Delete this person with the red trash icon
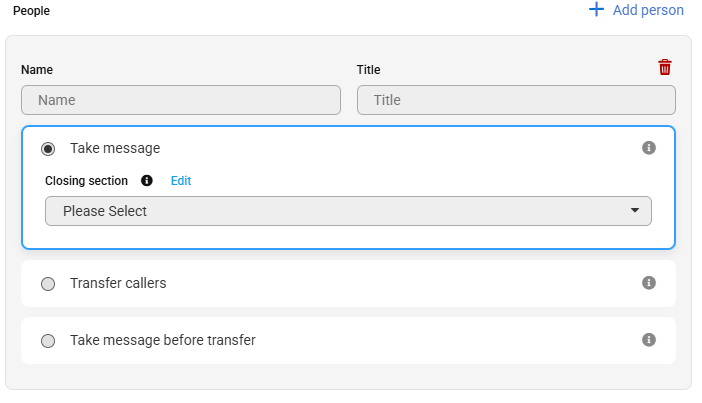Screen dimensions: 702x403 pos(665,67)
